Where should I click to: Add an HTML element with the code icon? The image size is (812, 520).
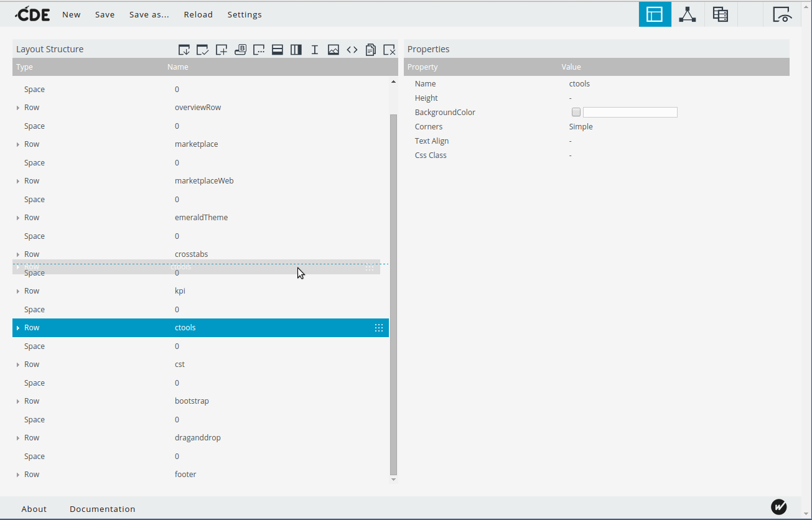pyautogui.click(x=352, y=49)
